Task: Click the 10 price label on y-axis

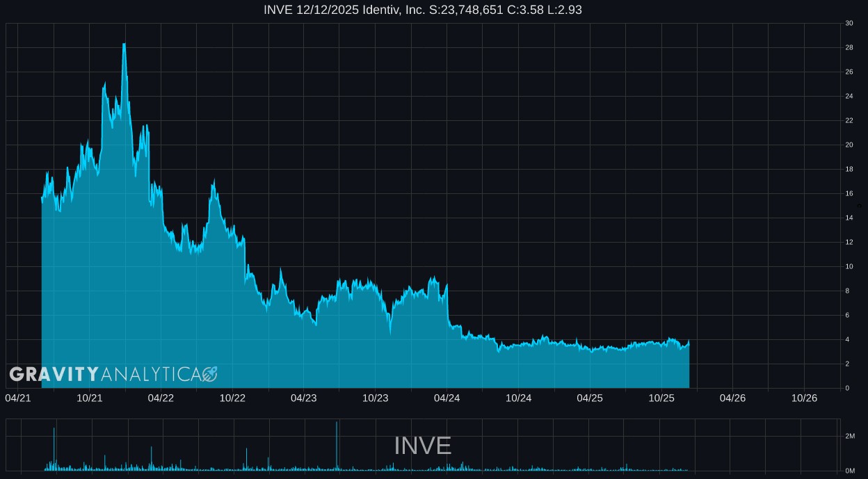Action: [x=849, y=267]
